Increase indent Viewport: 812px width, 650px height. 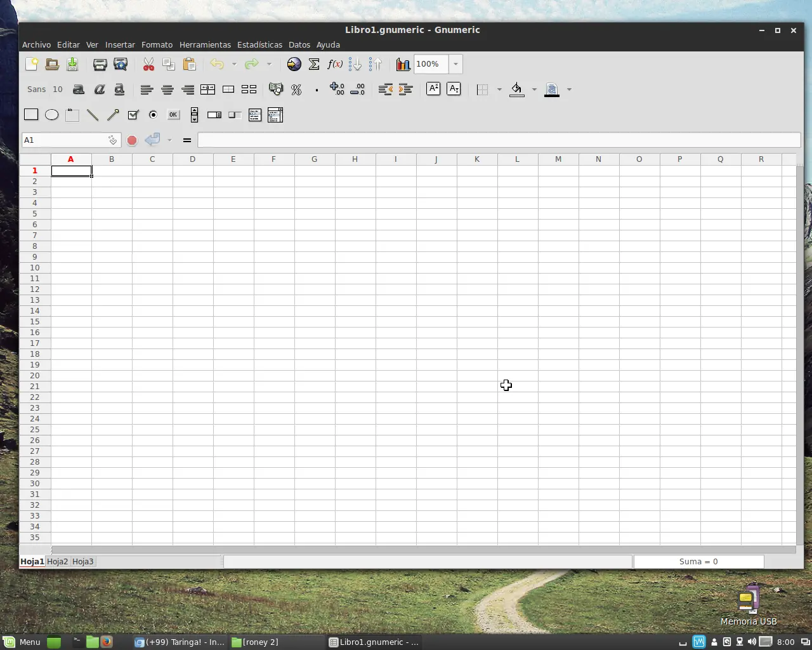point(405,90)
